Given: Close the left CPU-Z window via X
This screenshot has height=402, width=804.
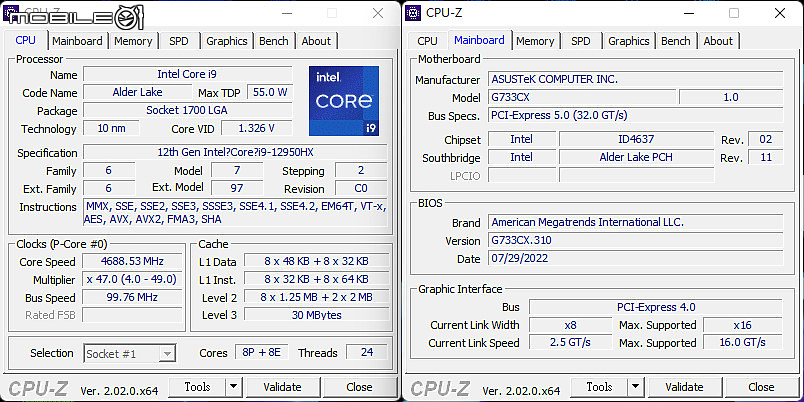Looking at the screenshot, I should coord(378,13).
